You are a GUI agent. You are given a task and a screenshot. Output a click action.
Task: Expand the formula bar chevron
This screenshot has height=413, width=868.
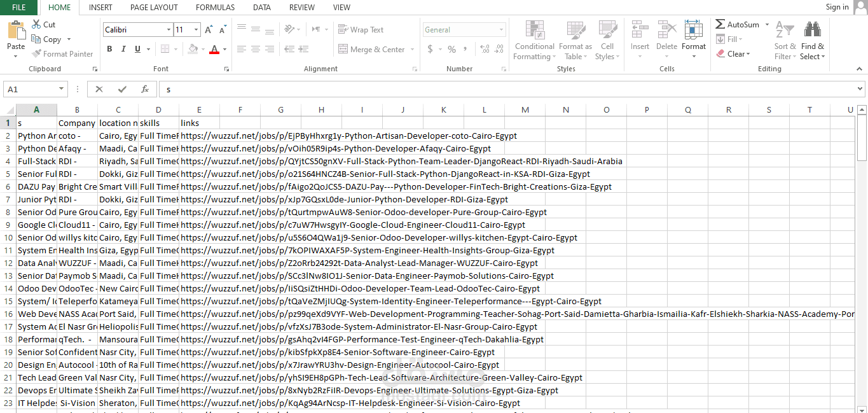point(860,89)
